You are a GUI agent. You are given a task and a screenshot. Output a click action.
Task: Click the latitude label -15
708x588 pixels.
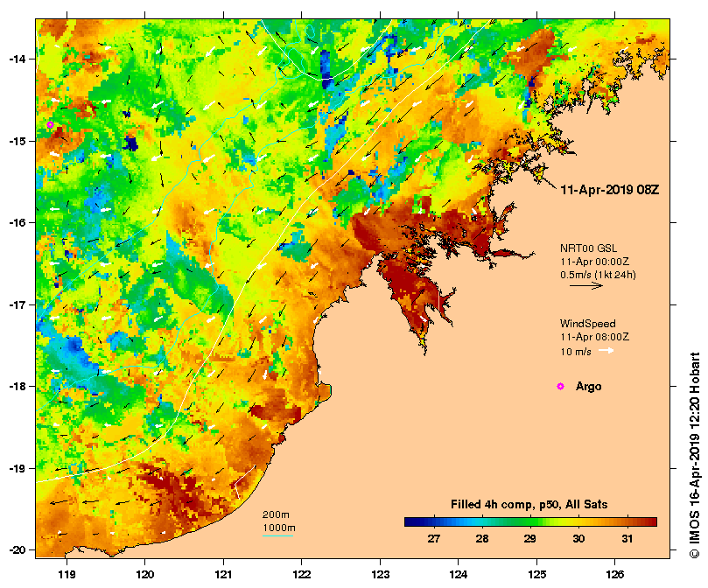click(18, 141)
